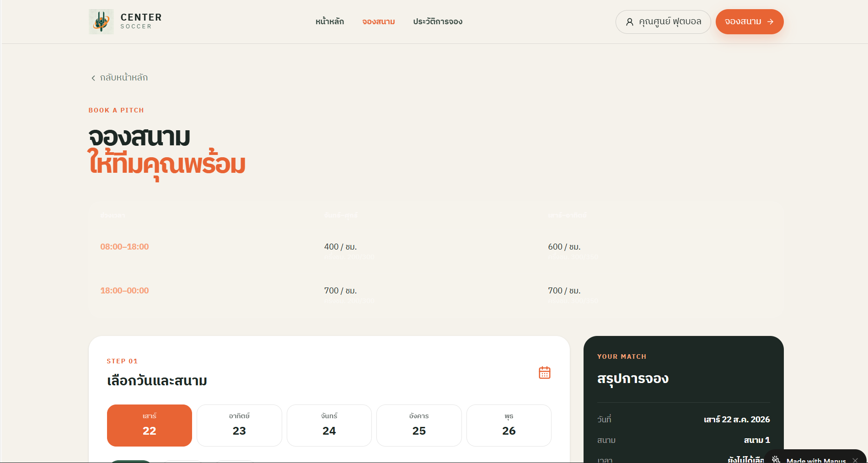The width and height of the screenshot is (868, 463).
Task: Choose Tuesday 25 date card
Action: coord(419,425)
